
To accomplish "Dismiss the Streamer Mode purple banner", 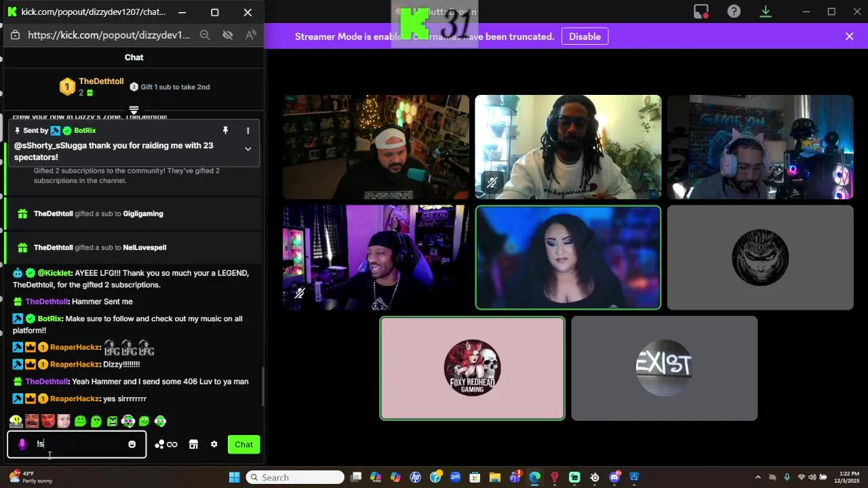I will [x=849, y=37].
